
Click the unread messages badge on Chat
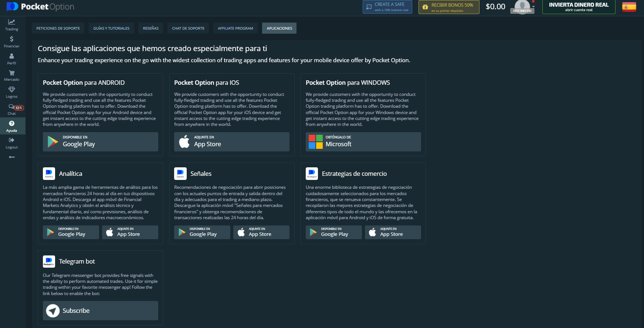click(x=19, y=108)
